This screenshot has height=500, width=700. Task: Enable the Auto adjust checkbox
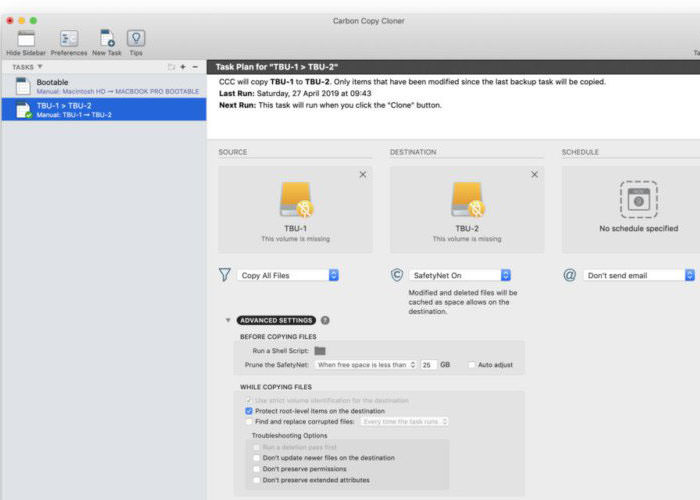(471, 365)
